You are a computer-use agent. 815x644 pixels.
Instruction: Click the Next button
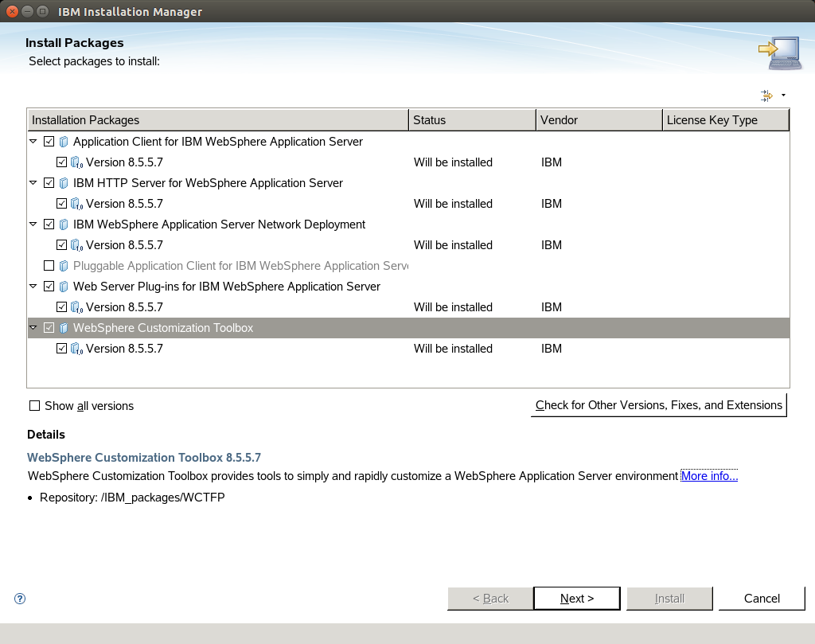577,599
